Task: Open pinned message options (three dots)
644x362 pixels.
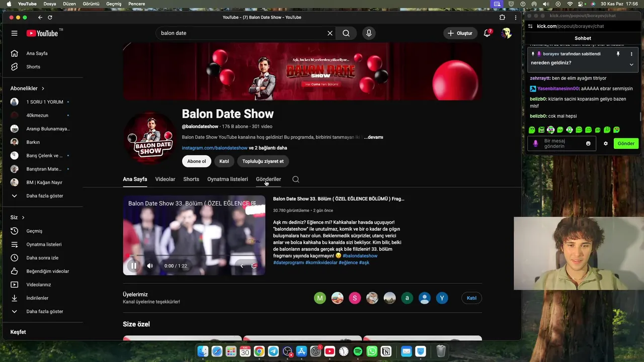Action: click(631, 54)
